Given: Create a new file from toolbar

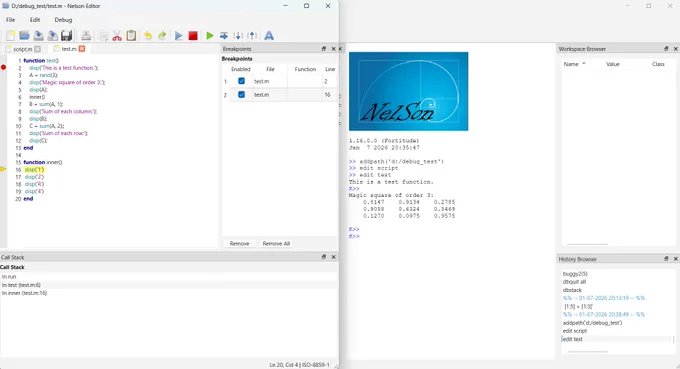Looking at the screenshot, I should [10, 36].
